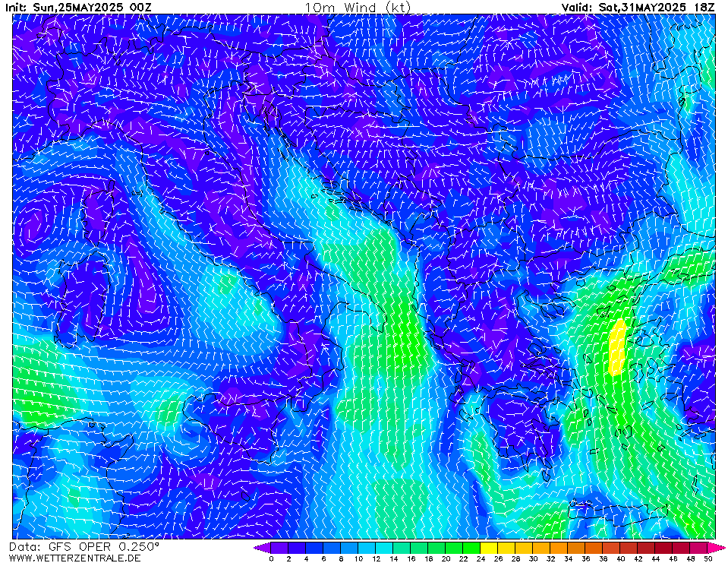Image resolution: width=728 pixels, height=563 pixels.
Task: Click the 'Valid: Sat,31MAY2025 18Z' label
Action: pyautogui.click(x=638, y=8)
